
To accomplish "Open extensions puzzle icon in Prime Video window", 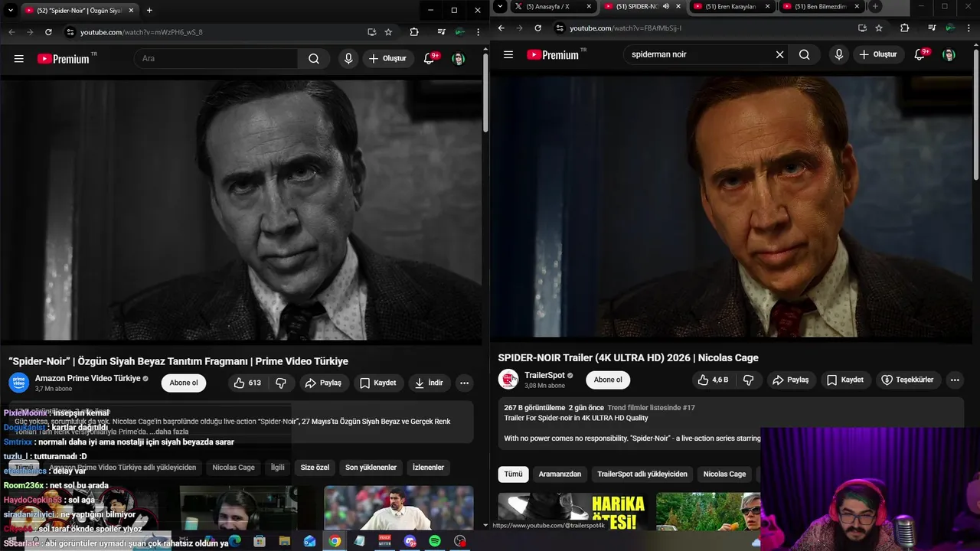I will point(414,32).
